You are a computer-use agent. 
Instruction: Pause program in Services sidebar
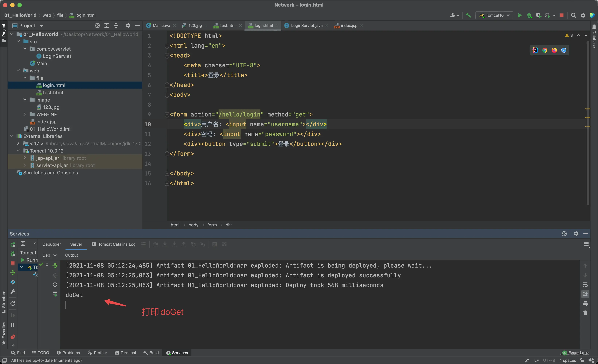pos(13,325)
